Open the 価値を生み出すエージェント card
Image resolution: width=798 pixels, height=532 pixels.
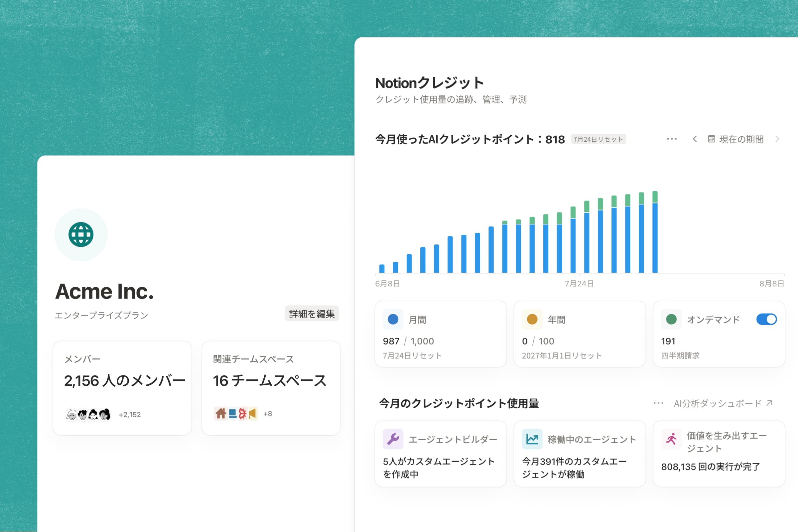[719, 454]
